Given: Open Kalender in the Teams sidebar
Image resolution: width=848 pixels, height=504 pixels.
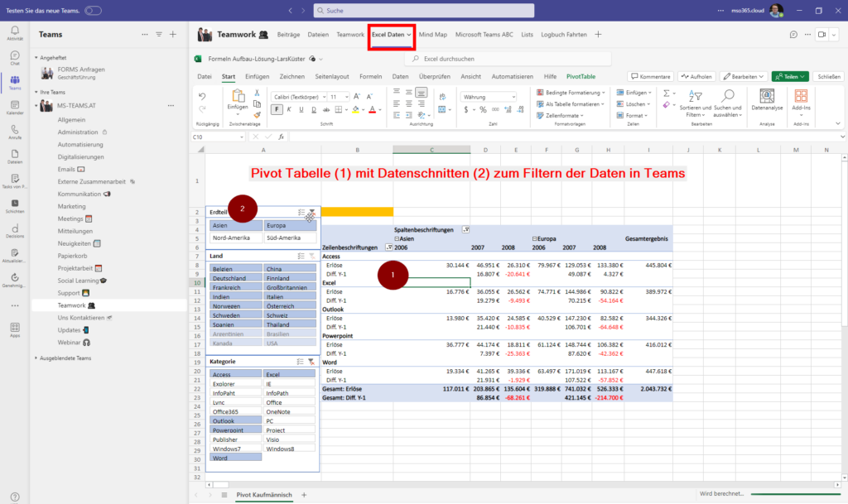Looking at the screenshot, I should [15, 108].
